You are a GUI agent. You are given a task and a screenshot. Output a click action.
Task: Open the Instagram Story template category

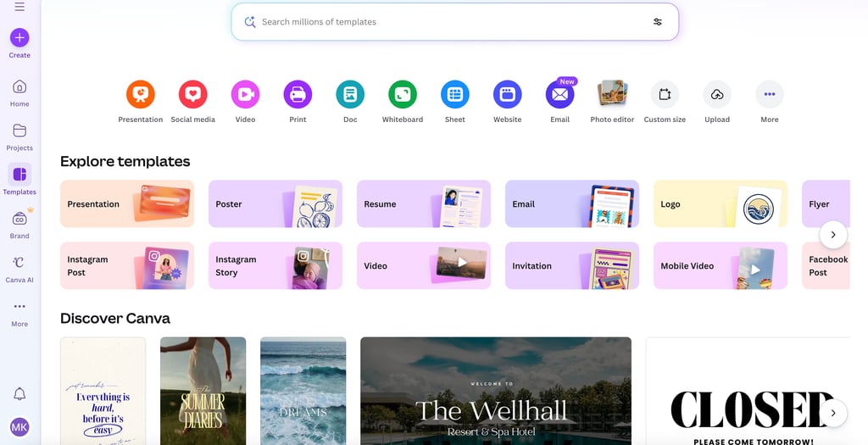[x=275, y=265]
